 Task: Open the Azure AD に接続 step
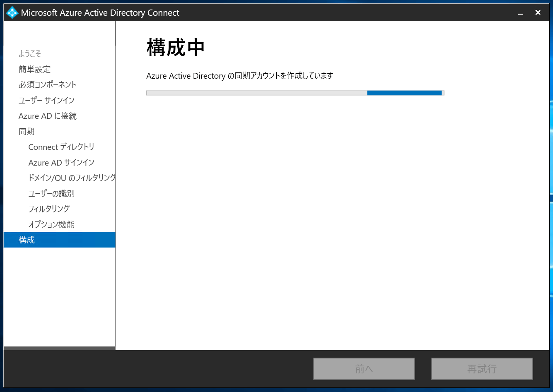pos(48,116)
